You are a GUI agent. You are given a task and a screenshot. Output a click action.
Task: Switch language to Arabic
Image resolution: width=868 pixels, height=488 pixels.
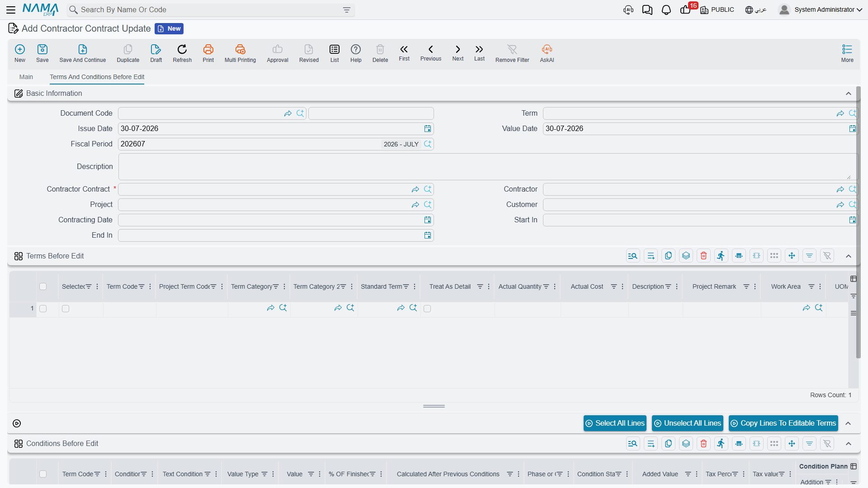756,9
